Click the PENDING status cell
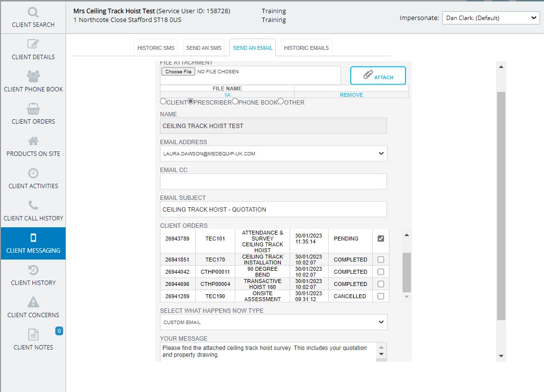Viewport: 544px width, 392px height. [x=350, y=239]
